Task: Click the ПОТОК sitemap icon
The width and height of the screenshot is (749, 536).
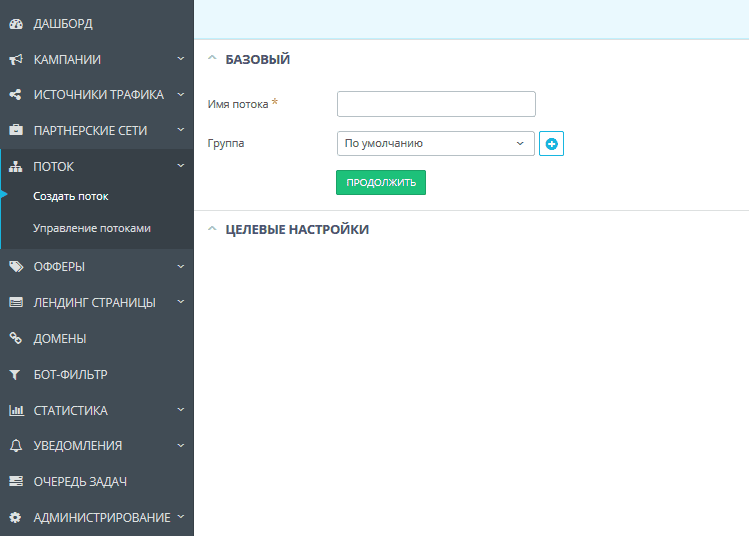Action: coord(16,166)
